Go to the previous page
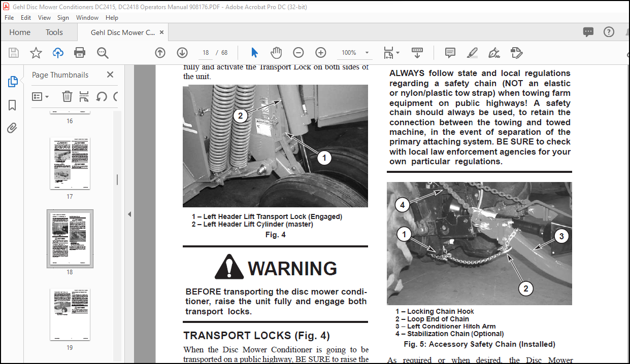 pos(160,53)
